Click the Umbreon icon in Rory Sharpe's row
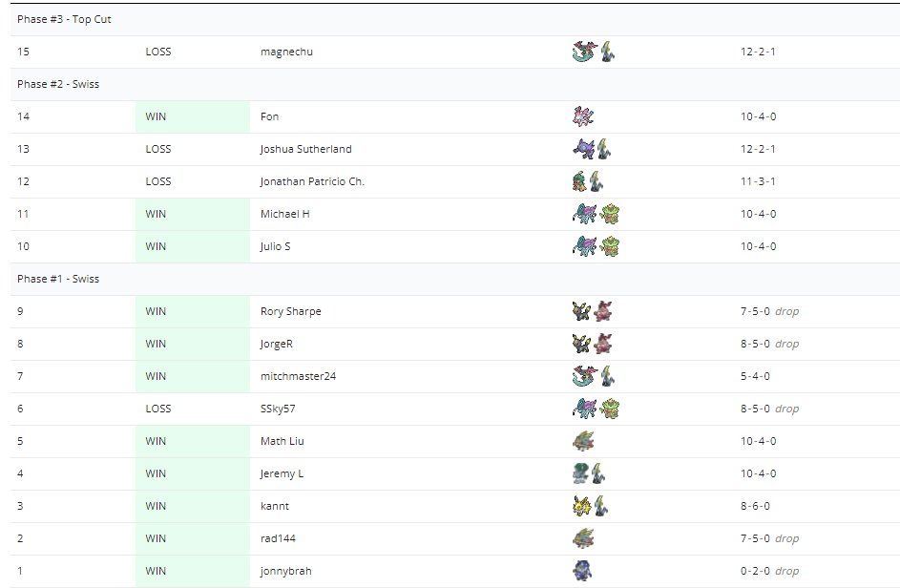Viewport: 900px width, 588px height. pos(581,311)
